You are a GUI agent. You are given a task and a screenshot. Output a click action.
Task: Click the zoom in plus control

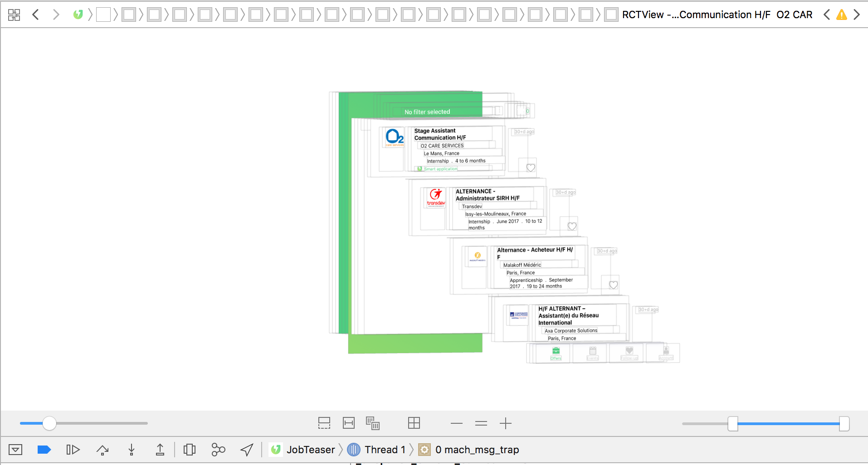(506, 423)
